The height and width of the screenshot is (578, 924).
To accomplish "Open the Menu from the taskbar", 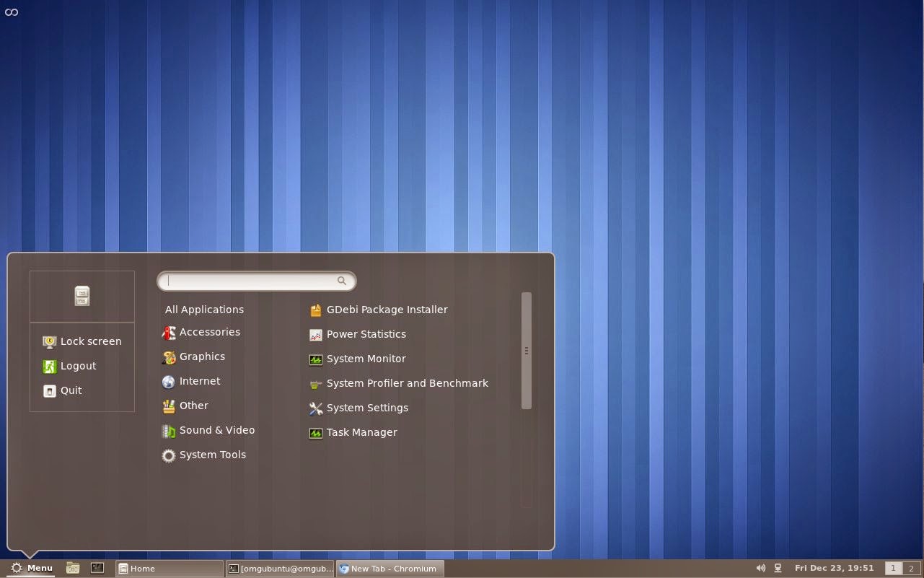I will [x=32, y=568].
